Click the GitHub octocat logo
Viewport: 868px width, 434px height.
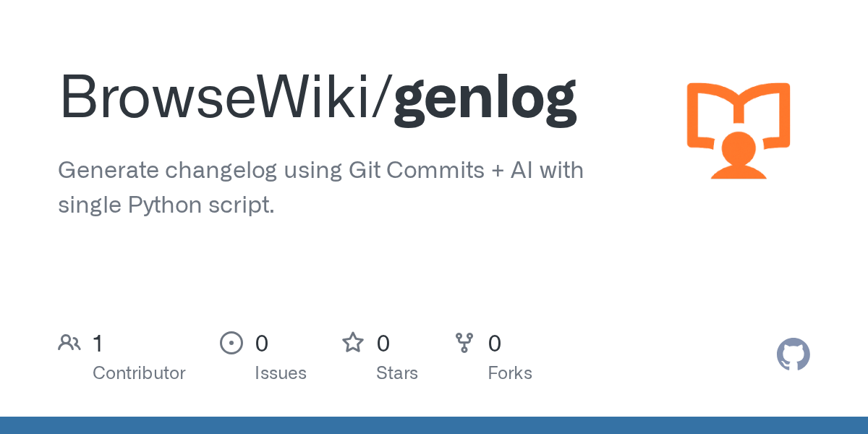(793, 355)
